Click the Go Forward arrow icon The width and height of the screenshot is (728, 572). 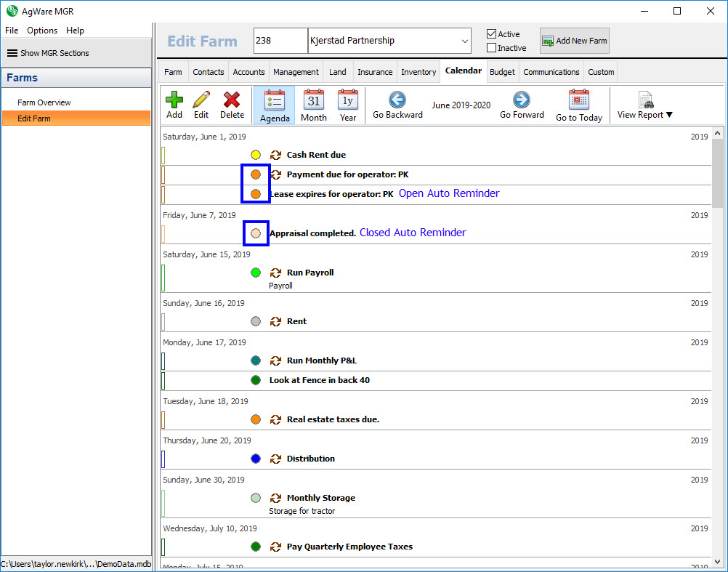pyautogui.click(x=521, y=100)
